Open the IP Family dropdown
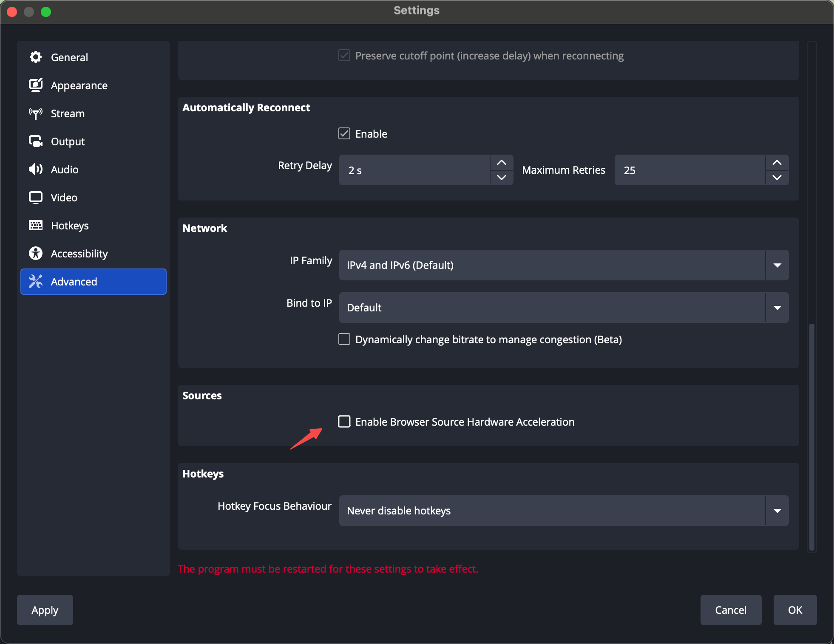 [777, 265]
